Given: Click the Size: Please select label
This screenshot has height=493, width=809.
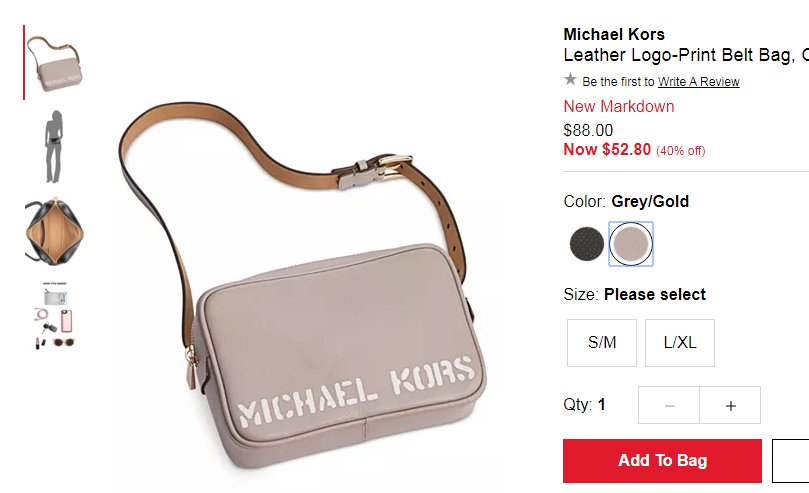Looking at the screenshot, I should 634,294.
